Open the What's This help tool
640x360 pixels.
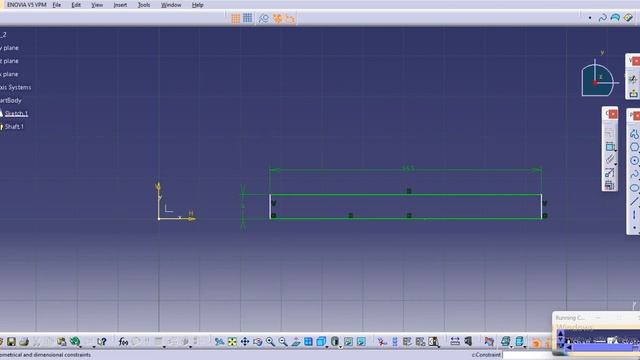(x=102, y=342)
